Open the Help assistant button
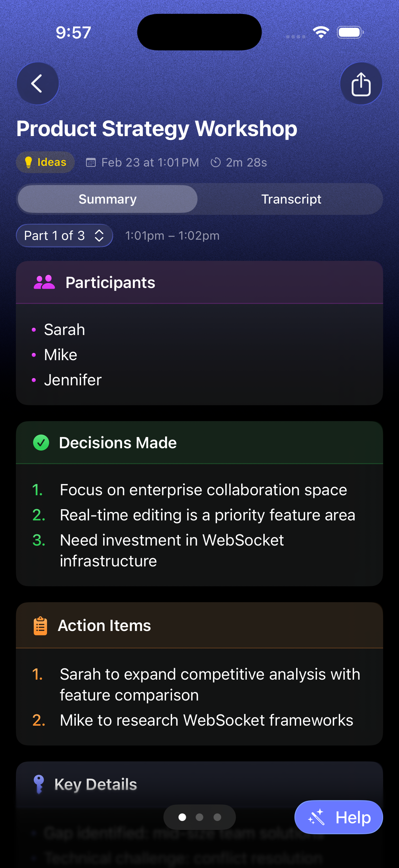This screenshot has width=399, height=868. (338, 817)
